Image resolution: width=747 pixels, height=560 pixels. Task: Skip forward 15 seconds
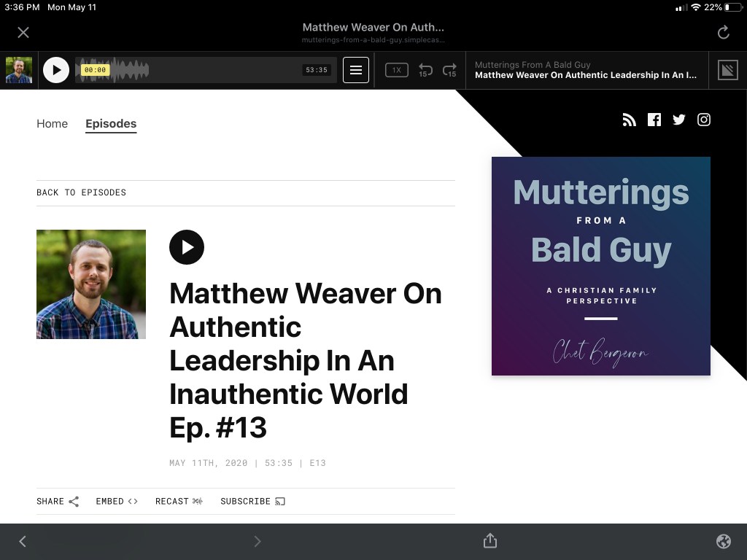[449, 70]
